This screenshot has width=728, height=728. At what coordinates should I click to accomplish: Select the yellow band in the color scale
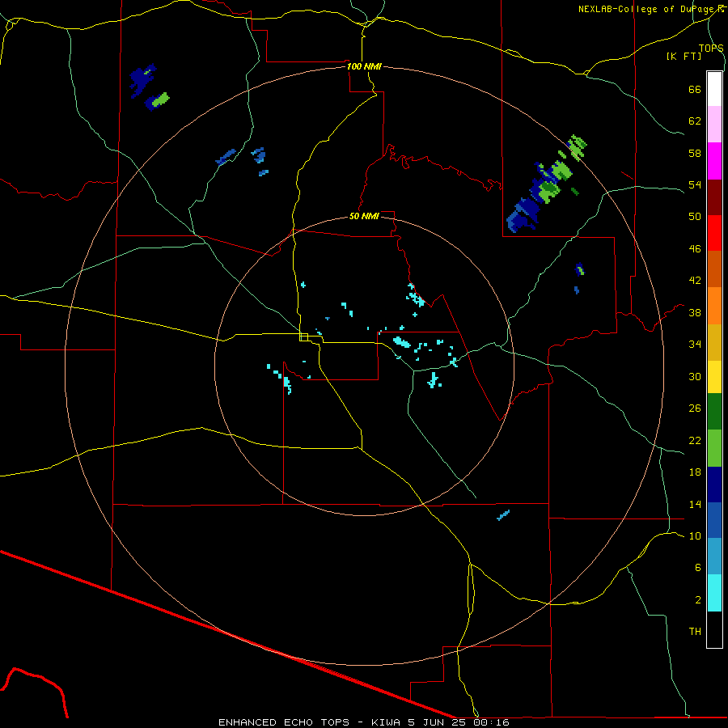click(x=714, y=377)
